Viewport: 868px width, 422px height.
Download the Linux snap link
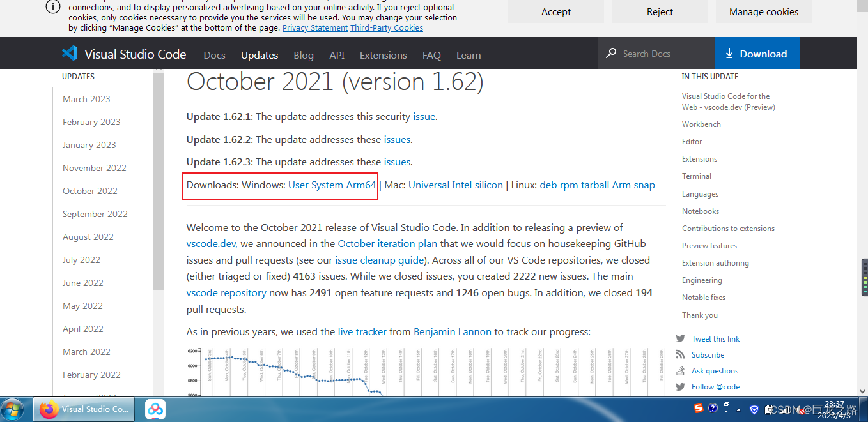click(x=644, y=185)
